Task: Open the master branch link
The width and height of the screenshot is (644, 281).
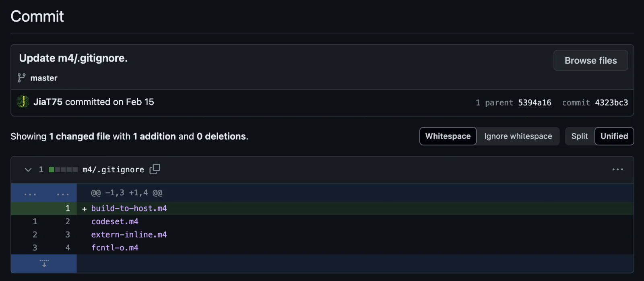Action: click(x=44, y=78)
